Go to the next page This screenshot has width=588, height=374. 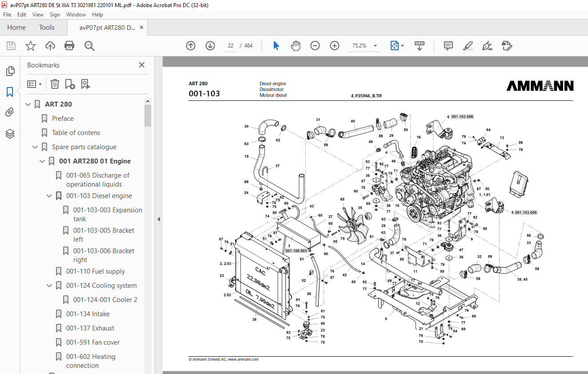210,46
